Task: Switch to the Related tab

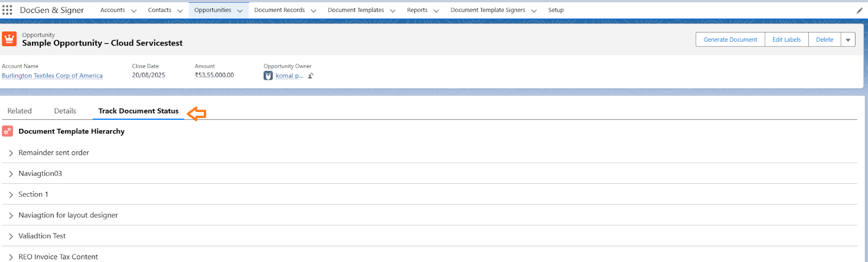Action: pos(20,111)
